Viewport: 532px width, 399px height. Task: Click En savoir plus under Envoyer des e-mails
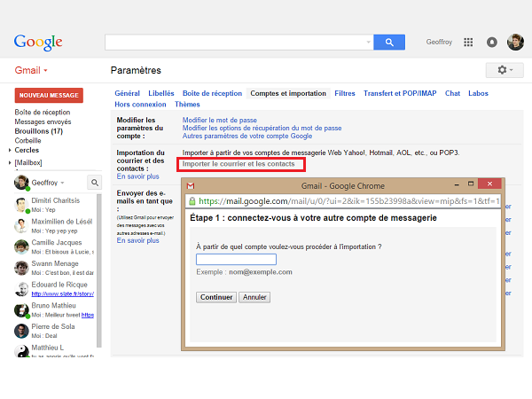(x=137, y=240)
